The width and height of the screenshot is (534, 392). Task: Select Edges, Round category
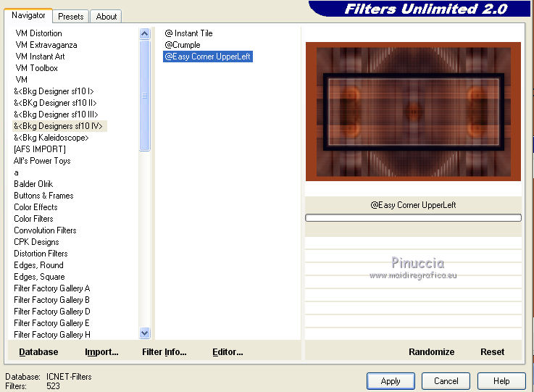[x=39, y=265]
